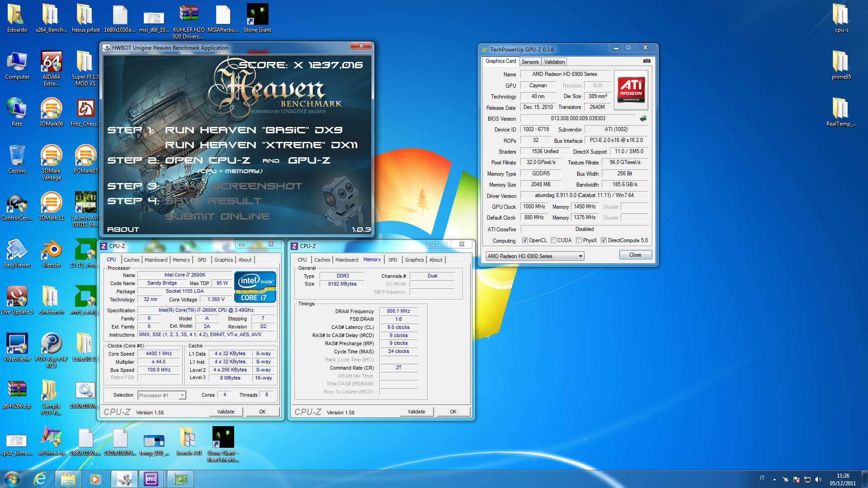Click the IT language indicator in taskbar

click(x=762, y=478)
